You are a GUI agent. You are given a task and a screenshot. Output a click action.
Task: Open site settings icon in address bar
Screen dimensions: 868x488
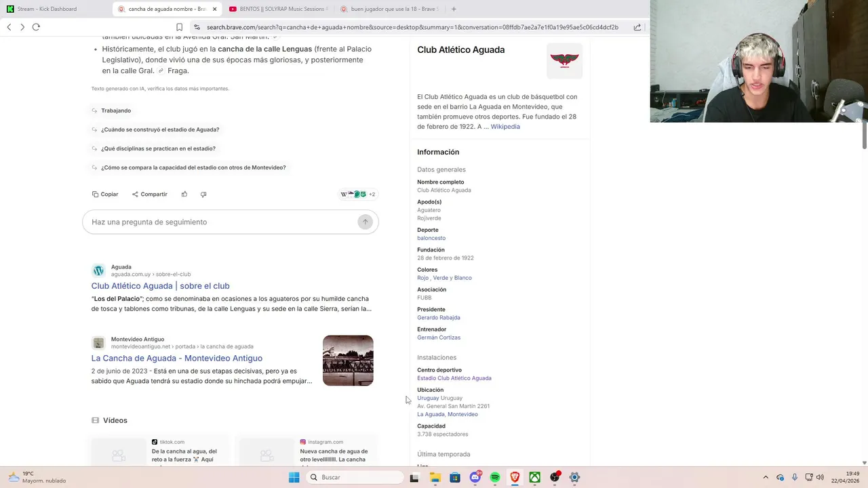click(197, 27)
